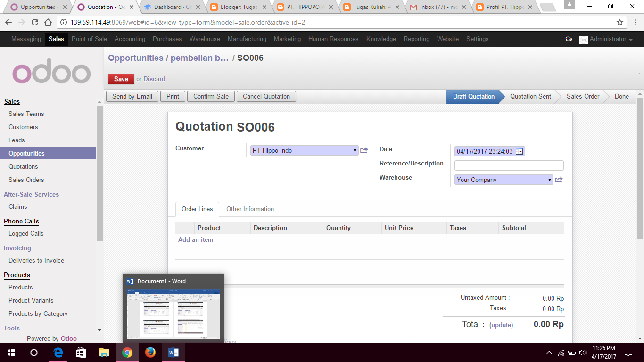644x362 pixels.
Task: Select the Quotation Sent status step
Action: (x=530, y=97)
